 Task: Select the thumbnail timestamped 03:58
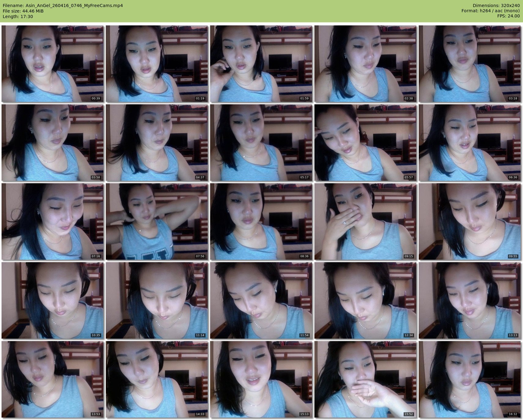pyautogui.click(x=52, y=143)
